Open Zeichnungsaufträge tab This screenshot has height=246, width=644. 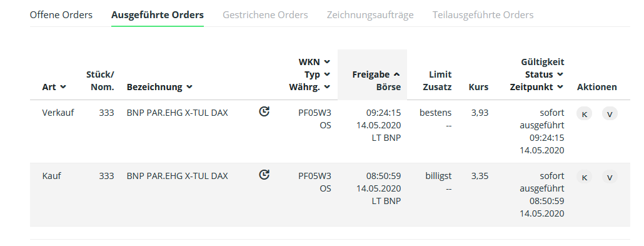click(370, 15)
